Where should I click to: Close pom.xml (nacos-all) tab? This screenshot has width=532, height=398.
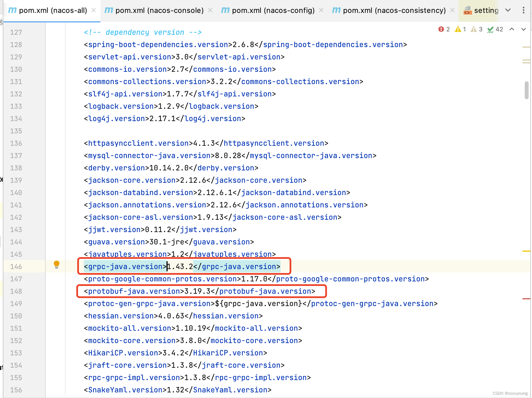pos(94,10)
